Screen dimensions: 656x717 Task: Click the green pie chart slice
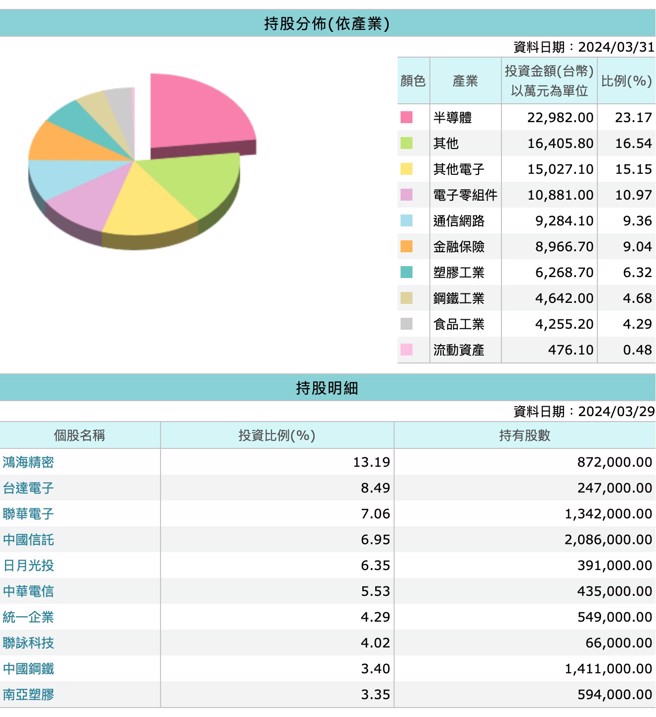(x=197, y=183)
